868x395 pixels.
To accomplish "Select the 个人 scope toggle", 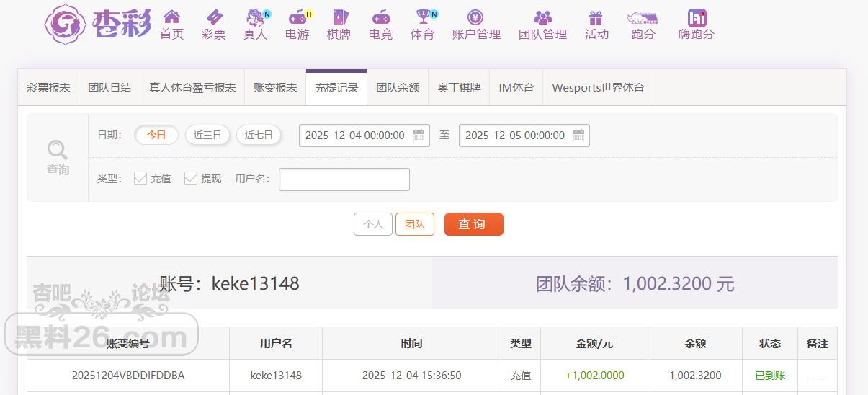I will click(373, 224).
